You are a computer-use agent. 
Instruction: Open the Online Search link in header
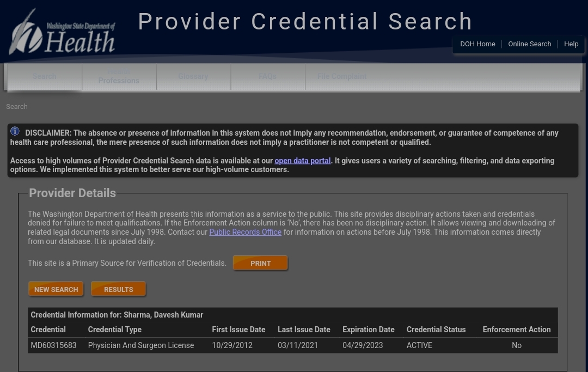point(530,44)
